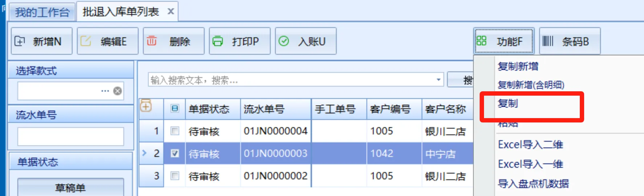
Task: Uncheck the box for row 01JN0000003
Action: click(175, 153)
